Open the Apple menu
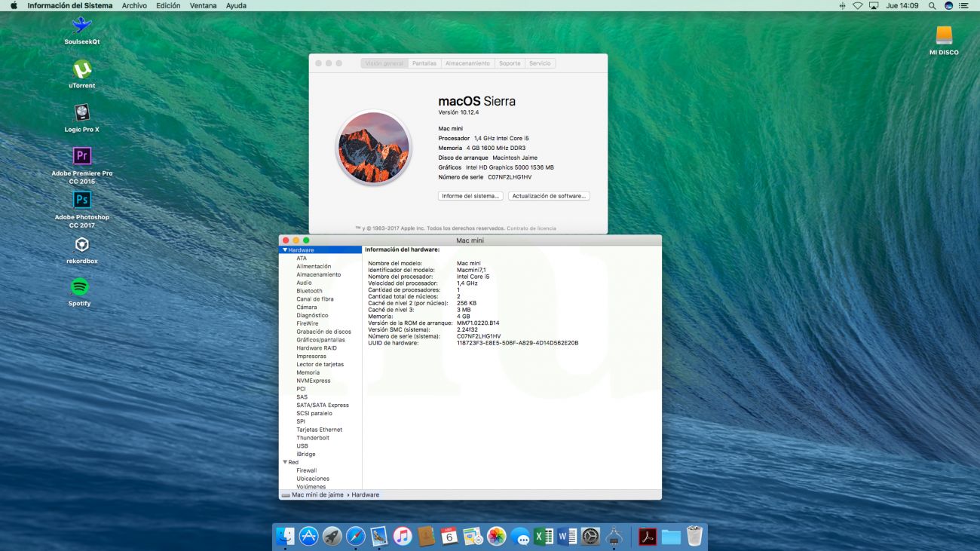The width and height of the screenshot is (980, 551). click(14, 6)
